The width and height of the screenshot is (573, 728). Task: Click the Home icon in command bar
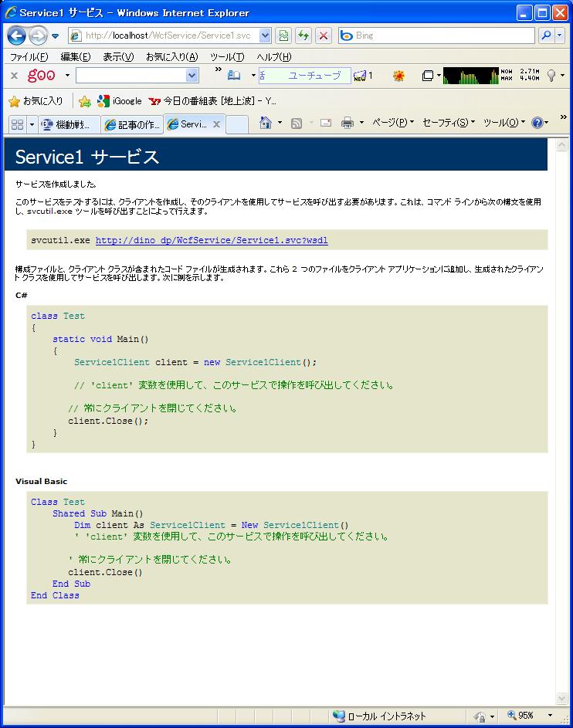point(266,123)
